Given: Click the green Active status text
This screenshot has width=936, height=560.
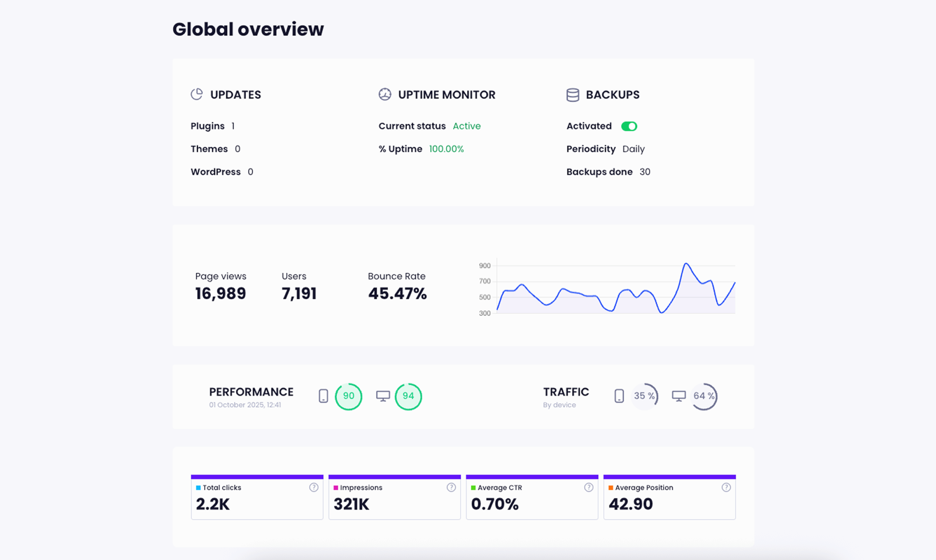Looking at the screenshot, I should point(467,126).
